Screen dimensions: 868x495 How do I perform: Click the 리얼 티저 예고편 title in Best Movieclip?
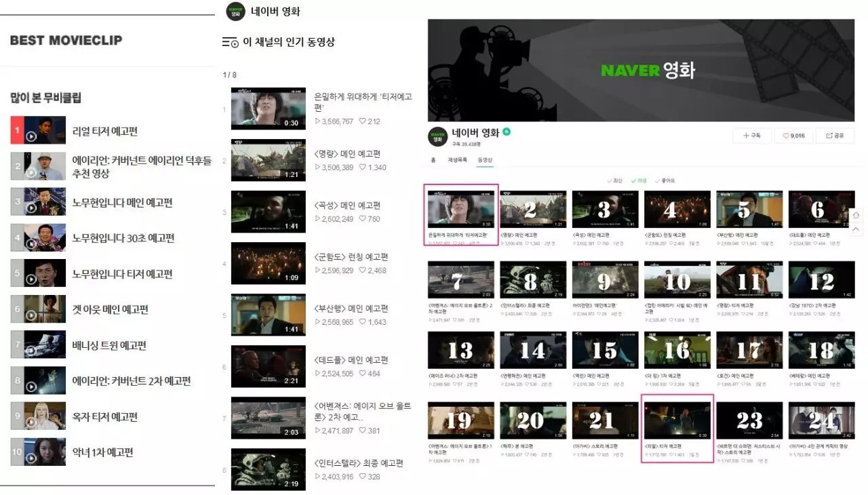105,131
